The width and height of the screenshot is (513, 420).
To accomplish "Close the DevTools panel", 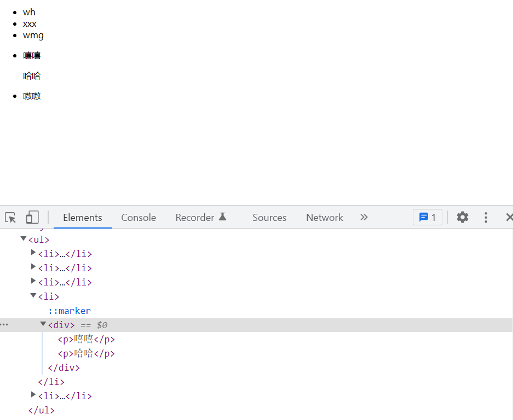I will point(509,217).
